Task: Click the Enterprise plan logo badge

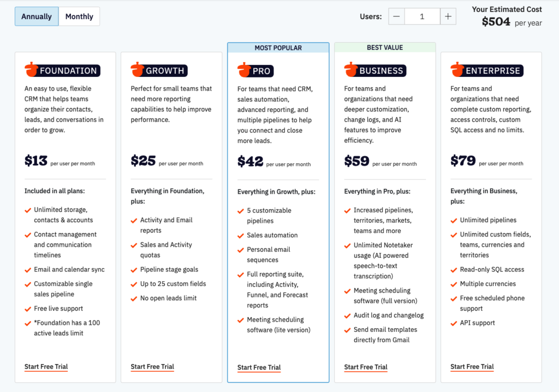Action: [486, 70]
